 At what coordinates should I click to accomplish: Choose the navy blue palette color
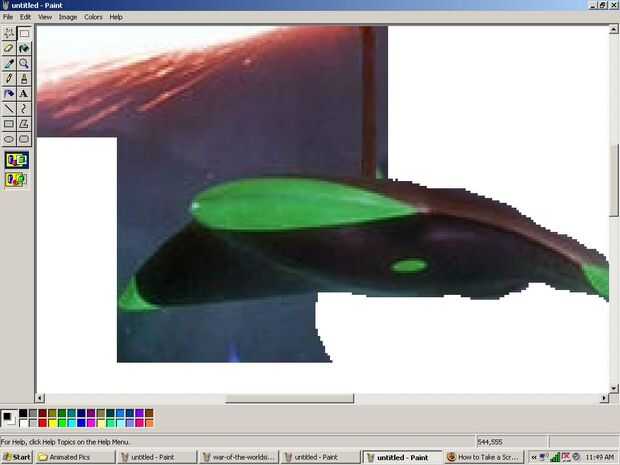[x=81, y=413]
